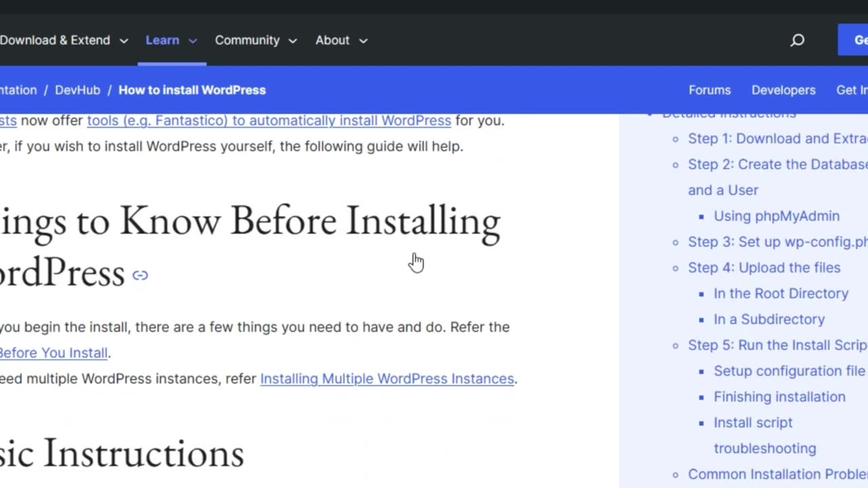Open Installing Multiple WordPress Instances link
This screenshot has width=868, height=488.
(x=387, y=379)
